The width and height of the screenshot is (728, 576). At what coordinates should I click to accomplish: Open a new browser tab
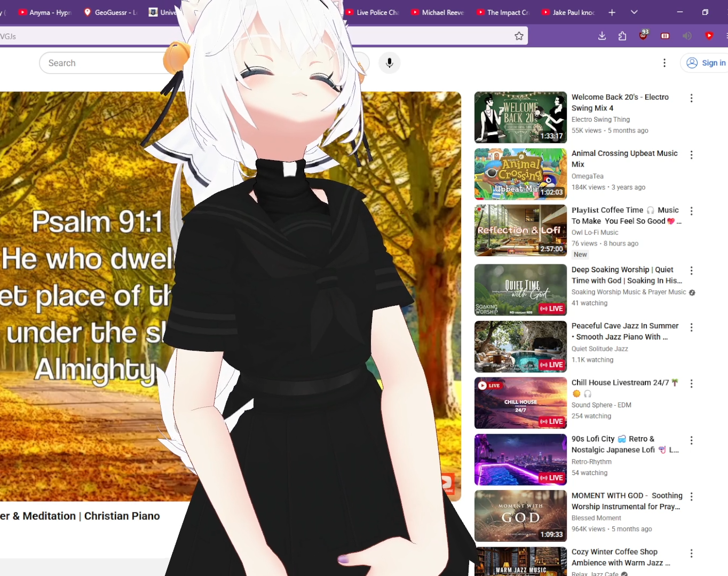[612, 12]
